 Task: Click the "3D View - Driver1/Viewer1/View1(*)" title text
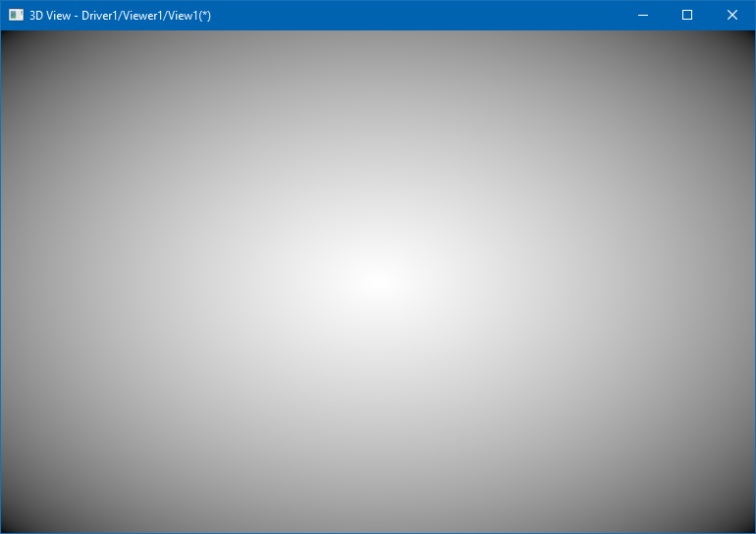tap(120, 16)
